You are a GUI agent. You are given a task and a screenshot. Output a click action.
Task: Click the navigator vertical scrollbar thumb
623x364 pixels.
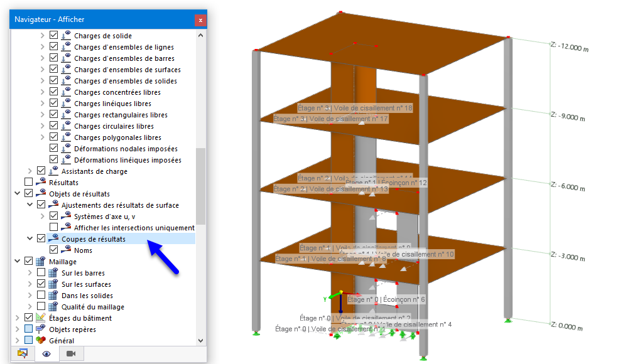[200, 186]
